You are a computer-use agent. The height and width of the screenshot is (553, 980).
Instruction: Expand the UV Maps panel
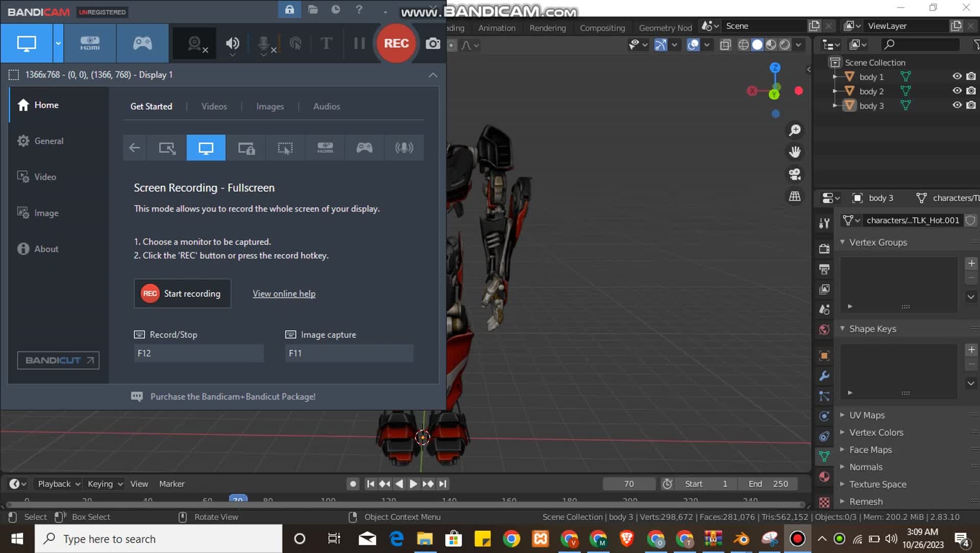(867, 415)
